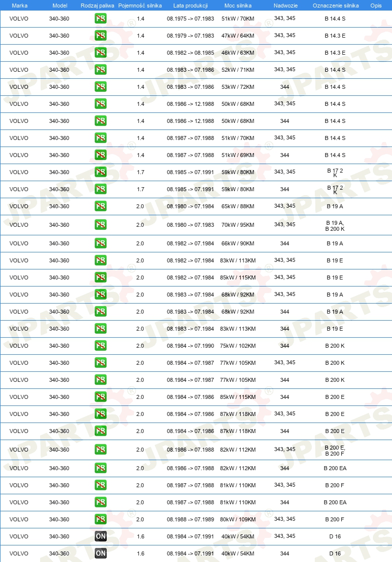
Task: Click engine code B 200 K in 75kW / 102KM row
Action: coord(335,346)
